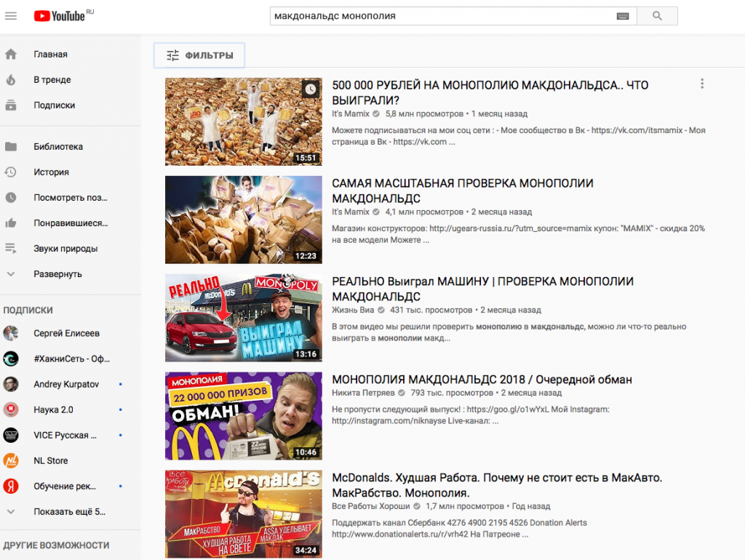Click the ПОДПИСКИ section heading

28,310
